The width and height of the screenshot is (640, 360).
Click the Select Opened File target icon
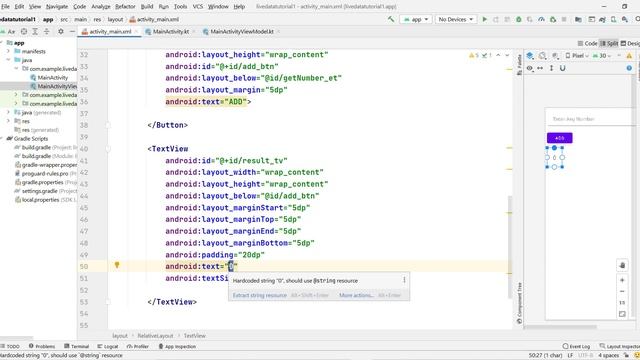pyautogui.click(x=24, y=31)
